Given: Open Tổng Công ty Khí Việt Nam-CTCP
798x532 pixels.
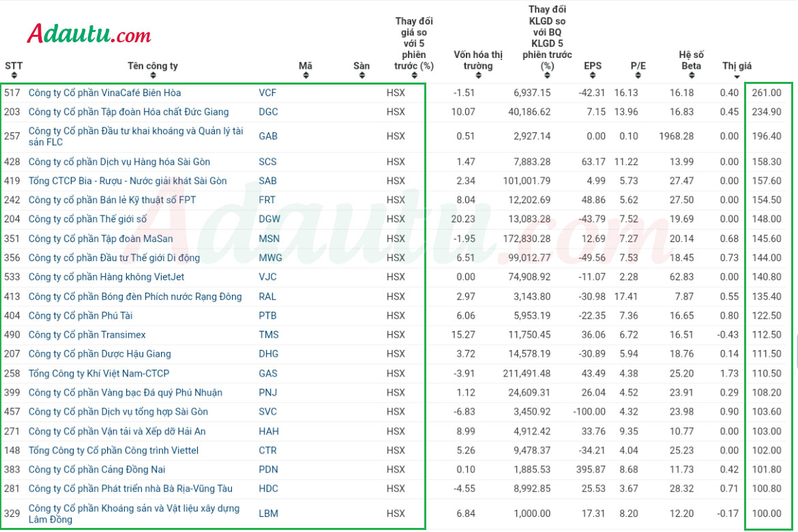Looking at the screenshot, I should [x=99, y=373].
